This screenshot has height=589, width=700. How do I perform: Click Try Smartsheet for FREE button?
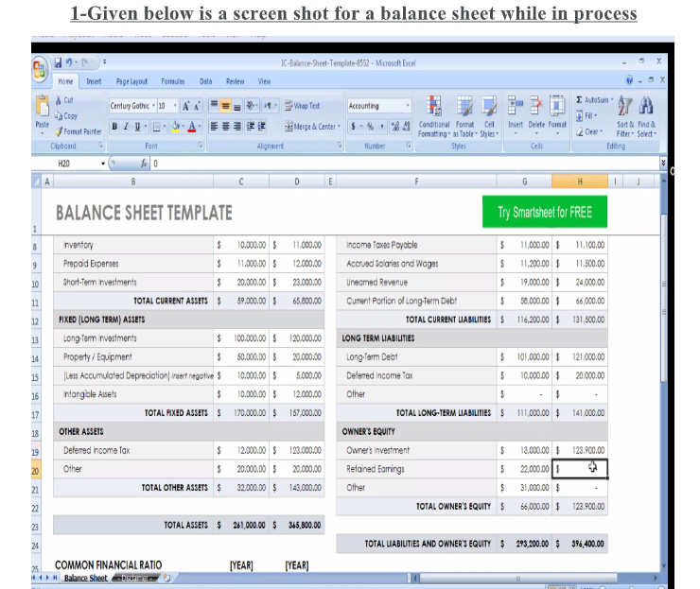(545, 212)
